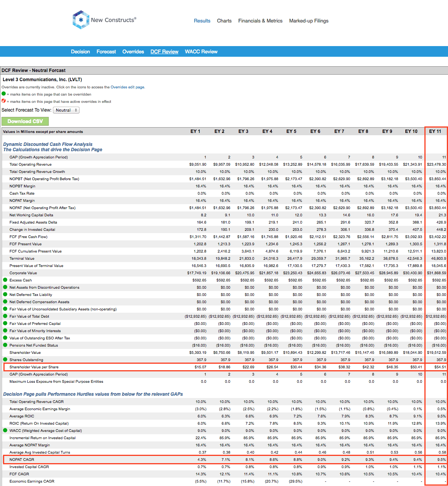The width and height of the screenshot is (448, 486).
Task: Click the 'Average ROIC' row label
Action: [x=22, y=416]
